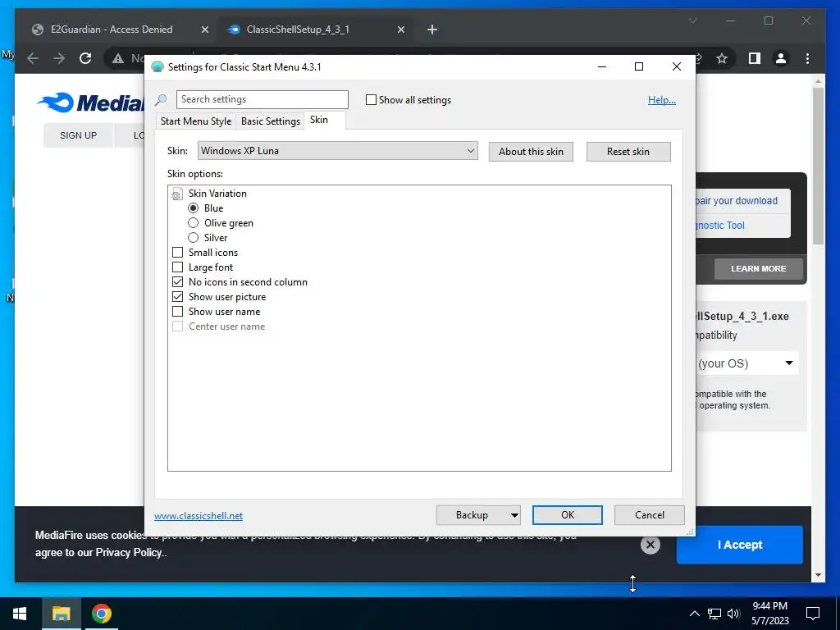
Task: Click the Not secure warning icon in address bar
Action: click(x=118, y=58)
